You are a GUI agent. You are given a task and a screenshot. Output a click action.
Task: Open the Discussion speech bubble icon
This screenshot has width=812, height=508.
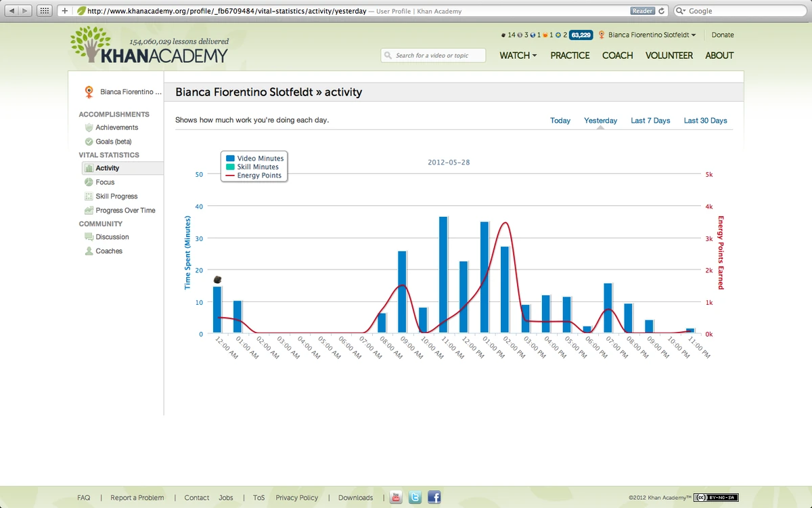pyautogui.click(x=89, y=236)
